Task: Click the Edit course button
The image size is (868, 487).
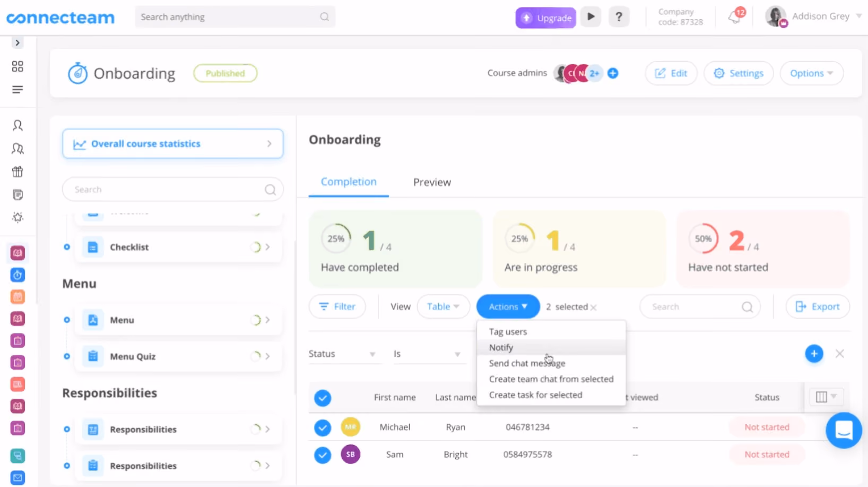Action: [x=671, y=73]
